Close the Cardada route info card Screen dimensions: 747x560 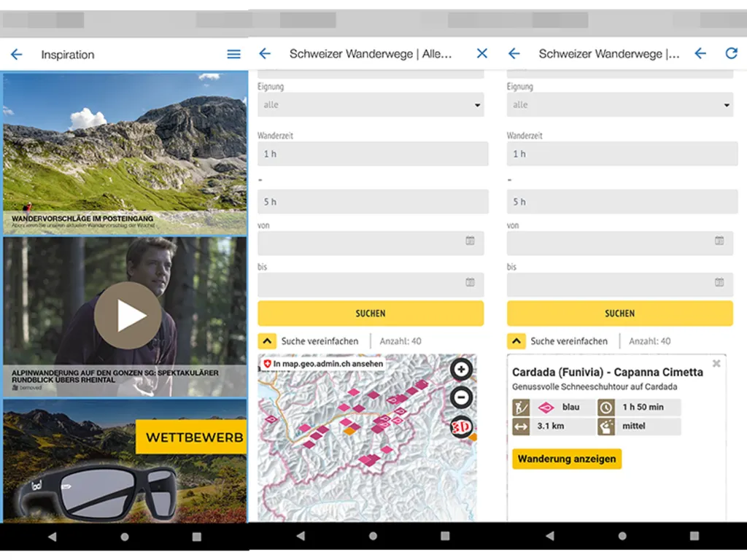pos(716,363)
